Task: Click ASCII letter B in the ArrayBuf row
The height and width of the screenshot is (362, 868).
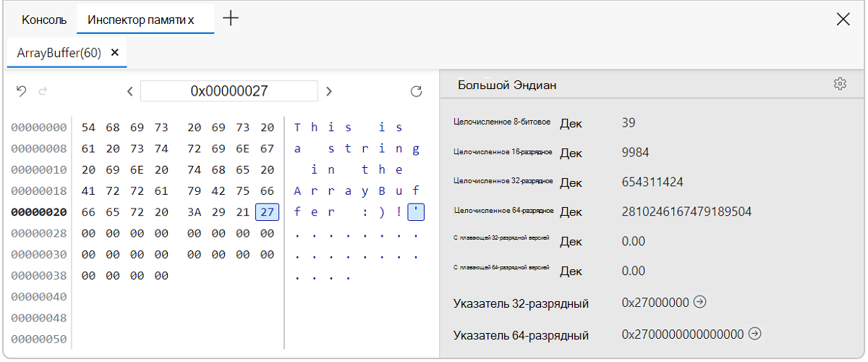Action: click(380, 191)
